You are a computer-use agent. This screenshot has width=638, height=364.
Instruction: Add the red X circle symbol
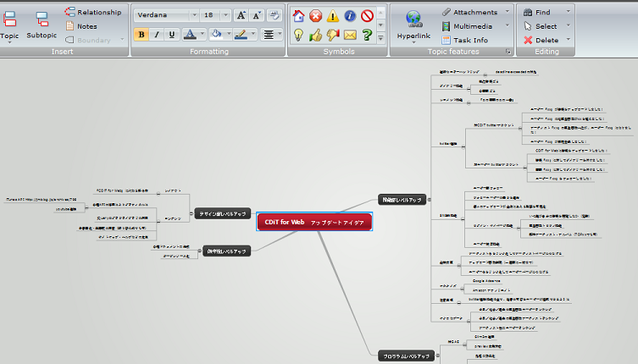coord(316,16)
